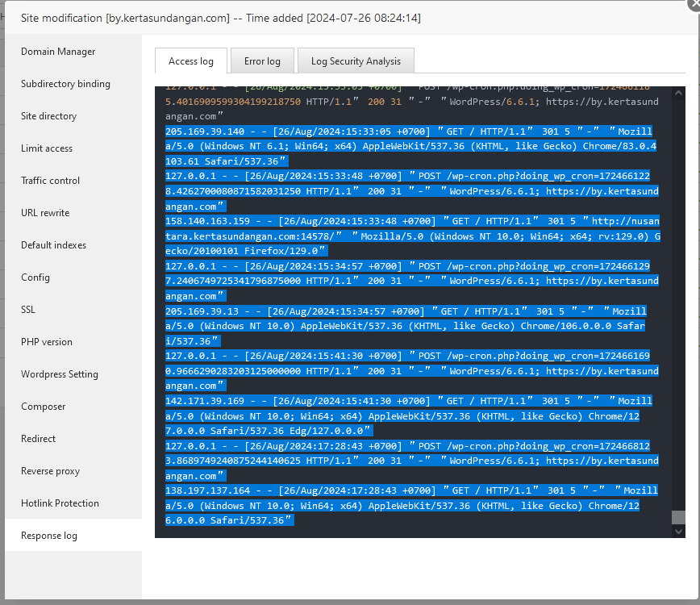Click the 17:28:43 wp-cron POST log line

click(x=411, y=461)
